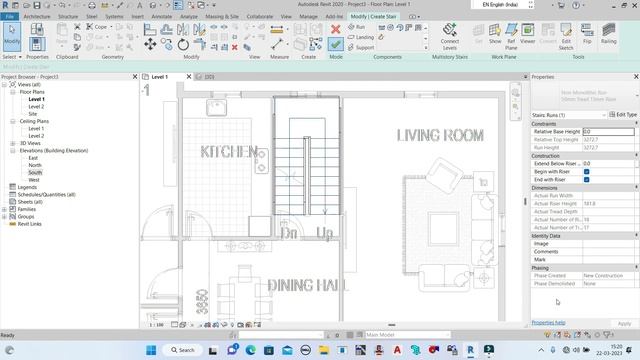The width and height of the screenshot is (640, 360).
Task: Select the Run component button
Action: [356, 27]
